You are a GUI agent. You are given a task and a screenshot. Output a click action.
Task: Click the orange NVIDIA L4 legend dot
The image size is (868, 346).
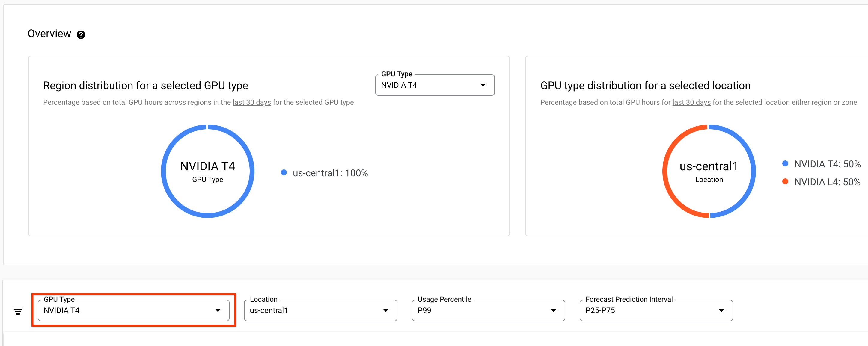click(x=786, y=182)
